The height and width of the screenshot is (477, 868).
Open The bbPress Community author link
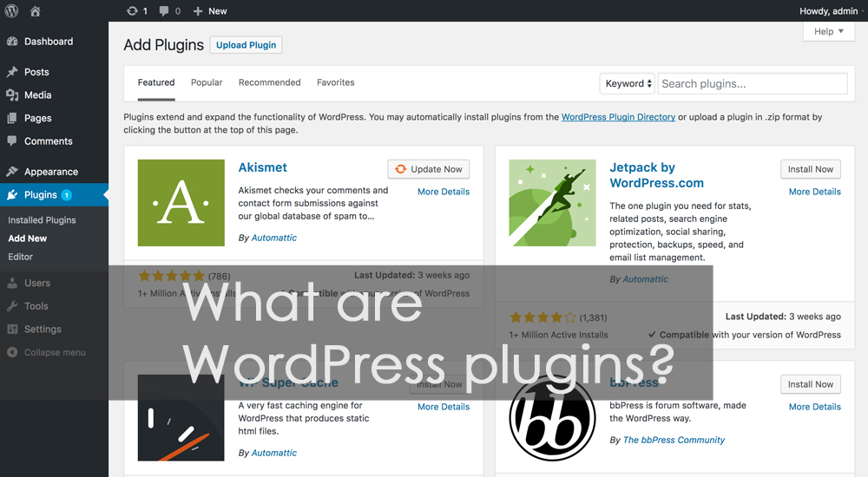[674, 440]
